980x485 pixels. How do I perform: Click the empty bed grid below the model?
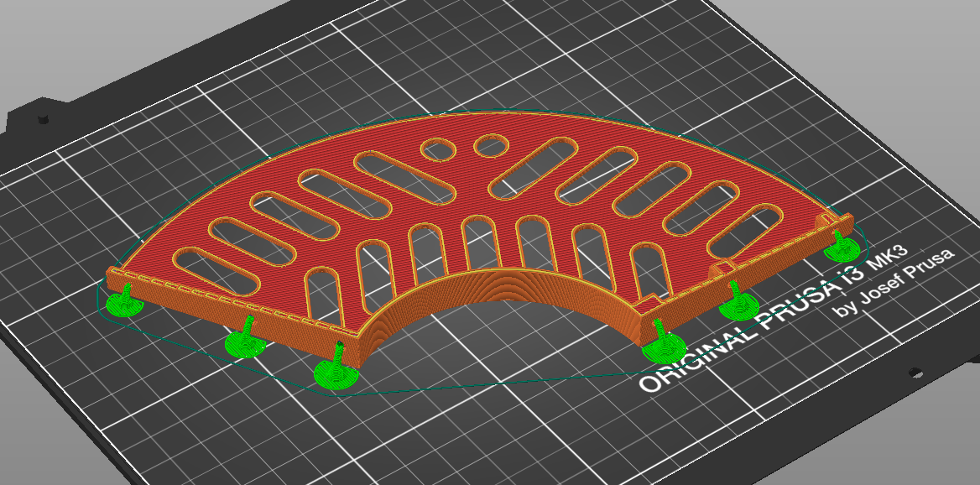503,436
